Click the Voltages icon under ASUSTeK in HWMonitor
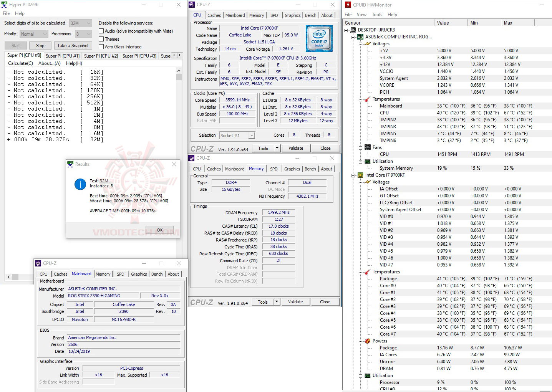 [368, 44]
